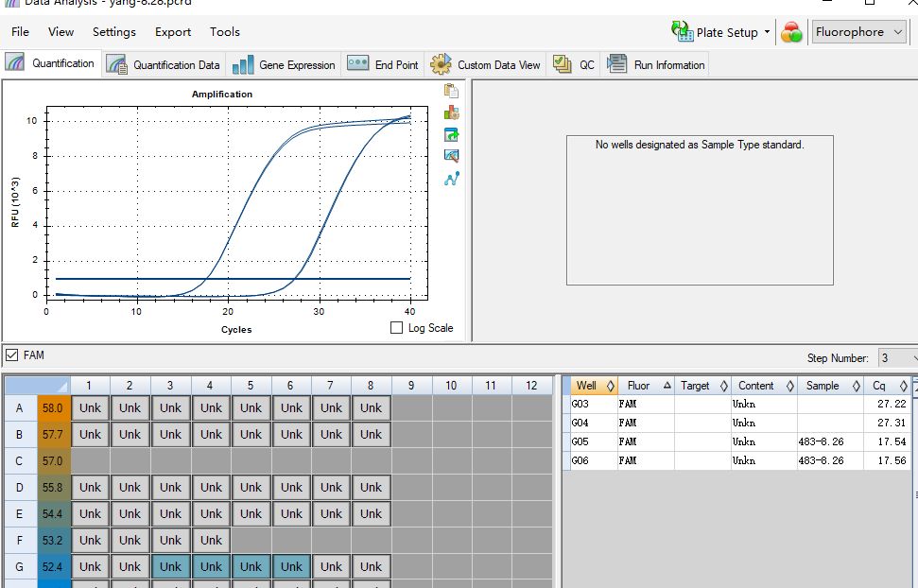
Task: Click the trace style curve icon
Action: click(451, 178)
